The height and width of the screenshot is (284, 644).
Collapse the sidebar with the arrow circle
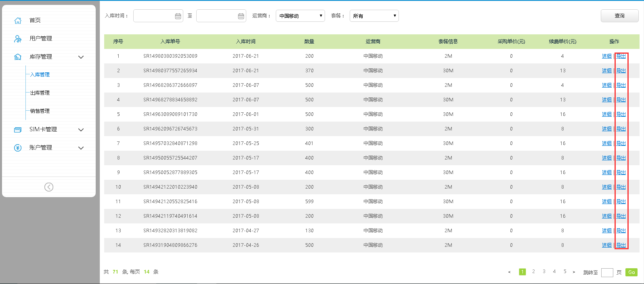click(49, 187)
